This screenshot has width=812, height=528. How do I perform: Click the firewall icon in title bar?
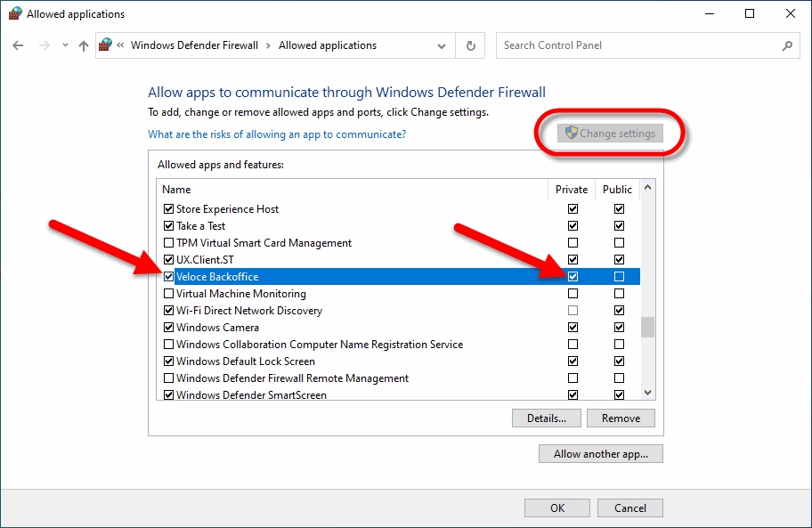[x=14, y=14]
